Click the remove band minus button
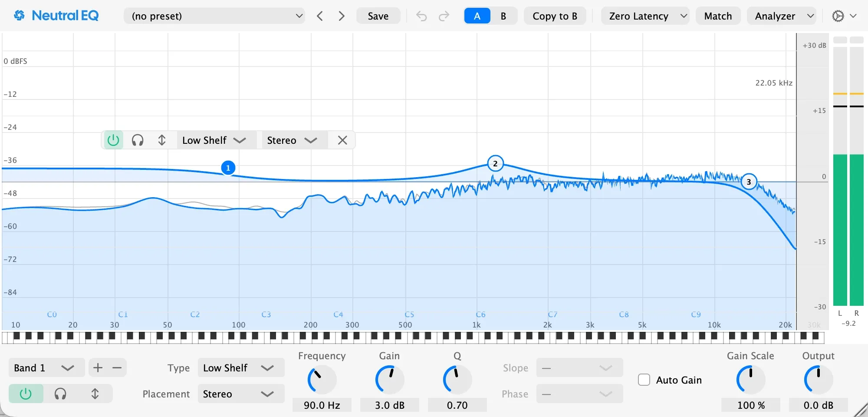The width and height of the screenshot is (868, 417). point(117,368)
